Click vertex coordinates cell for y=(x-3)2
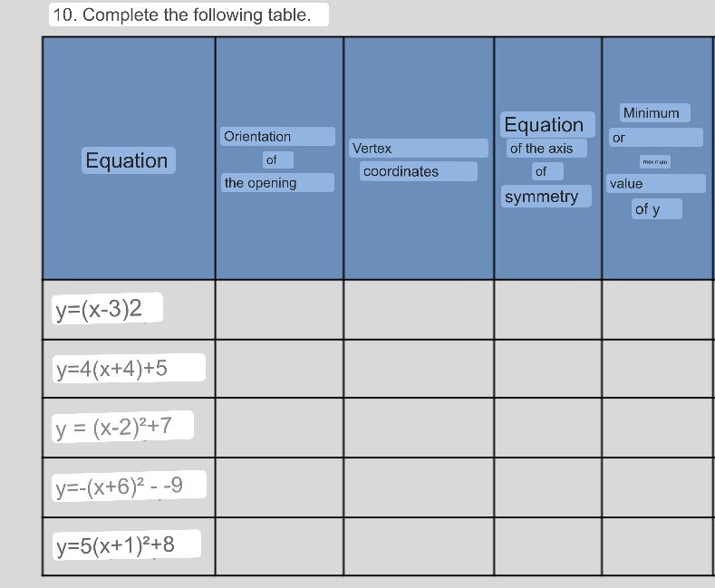Viewport: 715px width, 588px height. pos(419,309)
